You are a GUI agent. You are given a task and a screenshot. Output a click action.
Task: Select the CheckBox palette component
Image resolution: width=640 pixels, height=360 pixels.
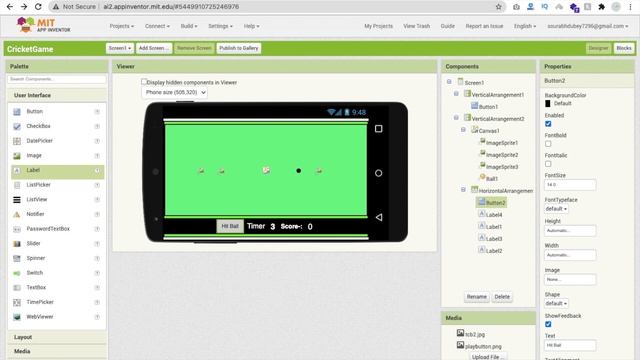tap(38, 126)
